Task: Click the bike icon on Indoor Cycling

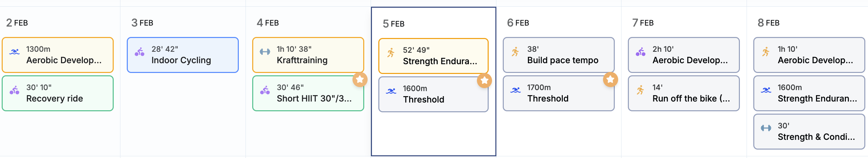Action: point(140,52)
